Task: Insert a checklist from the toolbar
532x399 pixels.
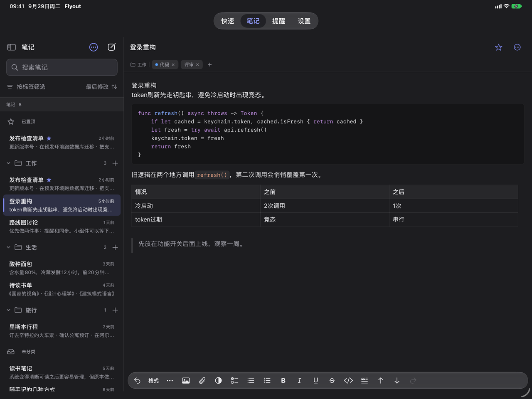Action: pyautogui.click(x=234, y=381)
